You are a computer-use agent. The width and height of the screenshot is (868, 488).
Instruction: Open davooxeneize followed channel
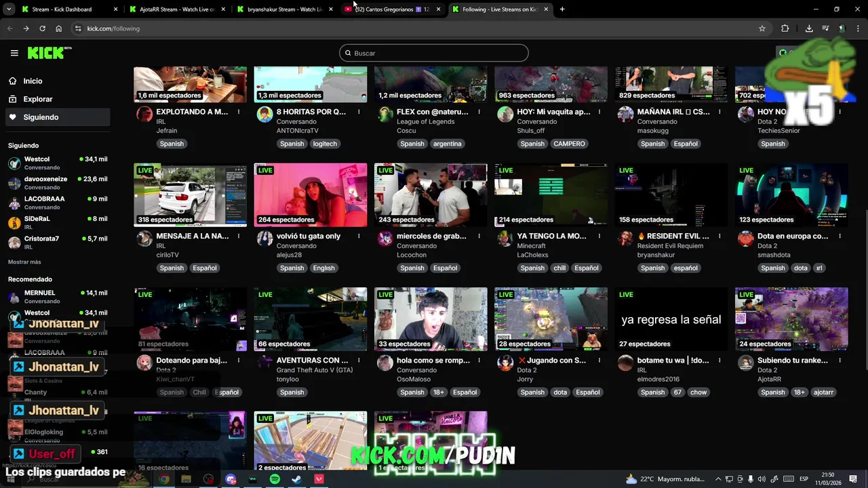click(x=58, y=183)
